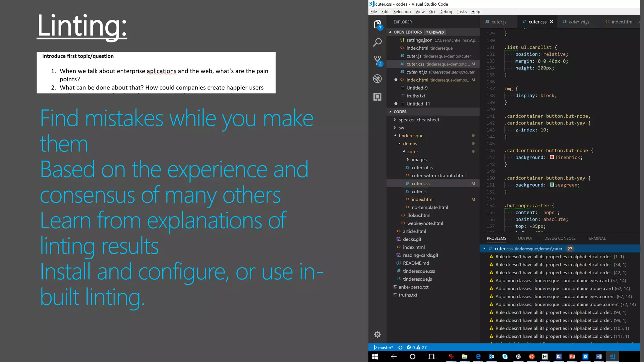Open Skype from taskbar

click(x=505, y=357)
